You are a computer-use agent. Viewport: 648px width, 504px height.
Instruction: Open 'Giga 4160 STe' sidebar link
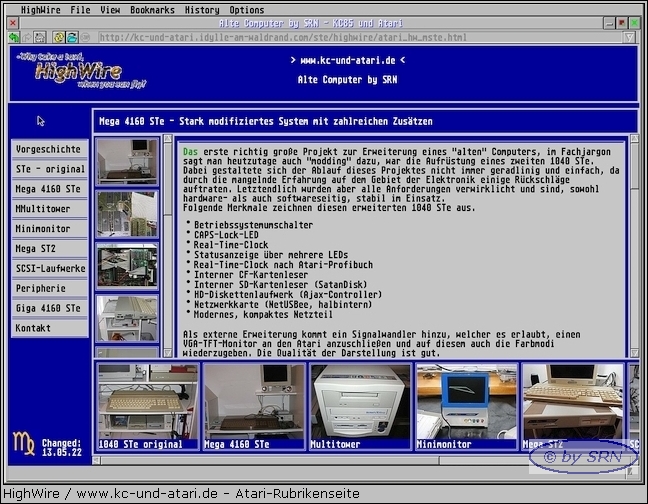pos(50,308)
